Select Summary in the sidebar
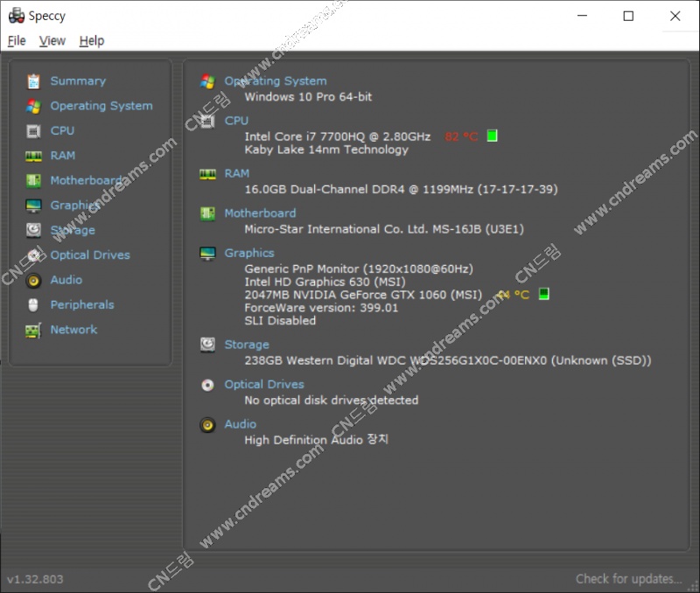 pos(78,81)
